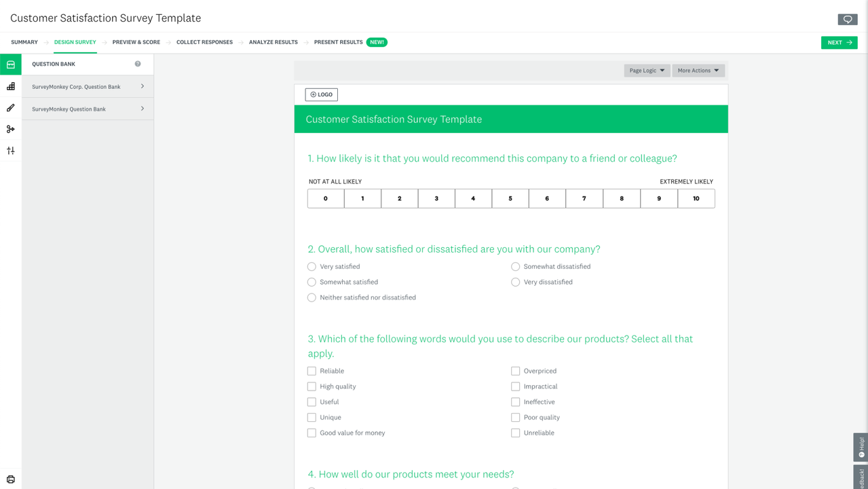868x489 pixels.
Task: Open the Question Bank sidebar icon
Action: (11, 65)
